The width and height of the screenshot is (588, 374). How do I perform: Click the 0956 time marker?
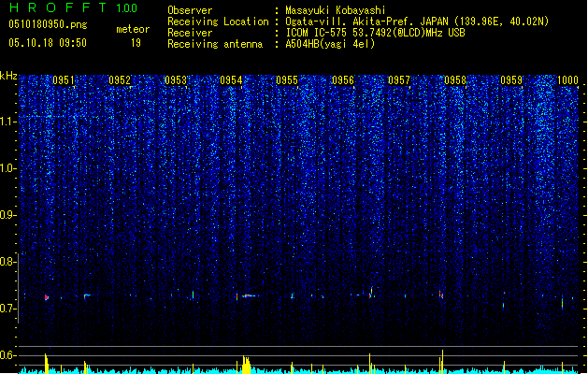[343, 80]
